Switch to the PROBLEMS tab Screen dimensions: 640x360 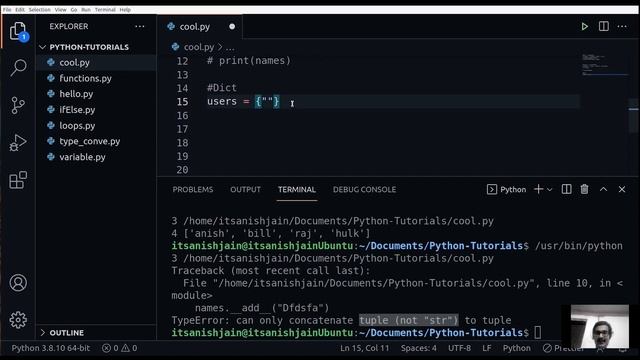pyautogui.click(x=193, y=189)
